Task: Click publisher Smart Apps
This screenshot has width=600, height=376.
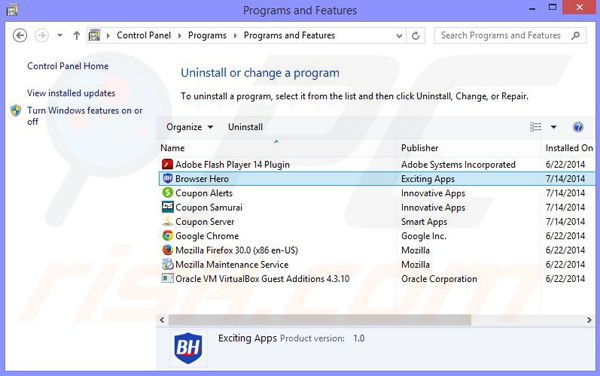Action: coord(424,221)
